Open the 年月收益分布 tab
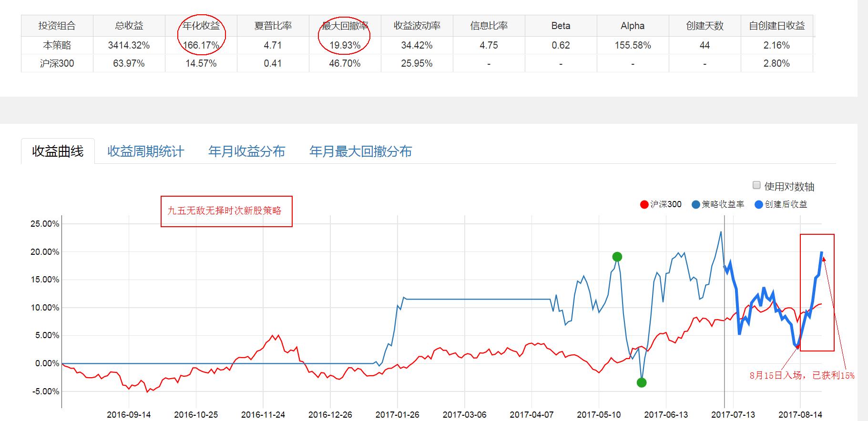 [x=246, y=151]
